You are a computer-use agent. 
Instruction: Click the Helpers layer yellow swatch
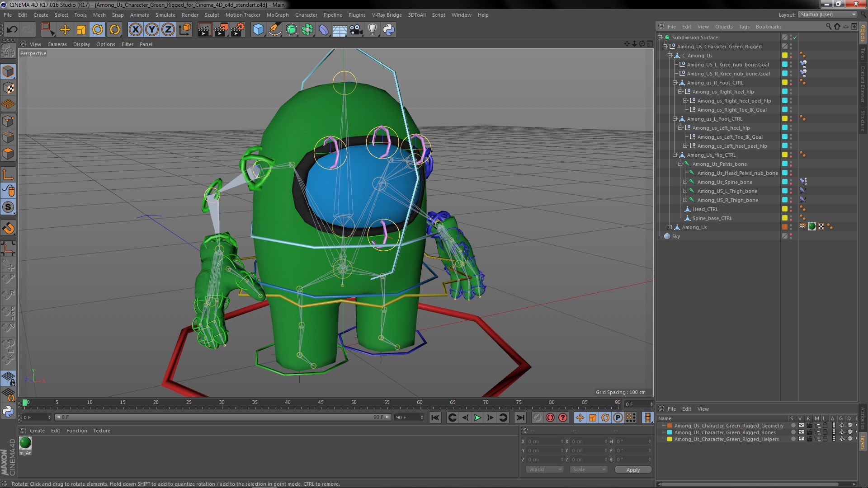click(x=670, y=439)
